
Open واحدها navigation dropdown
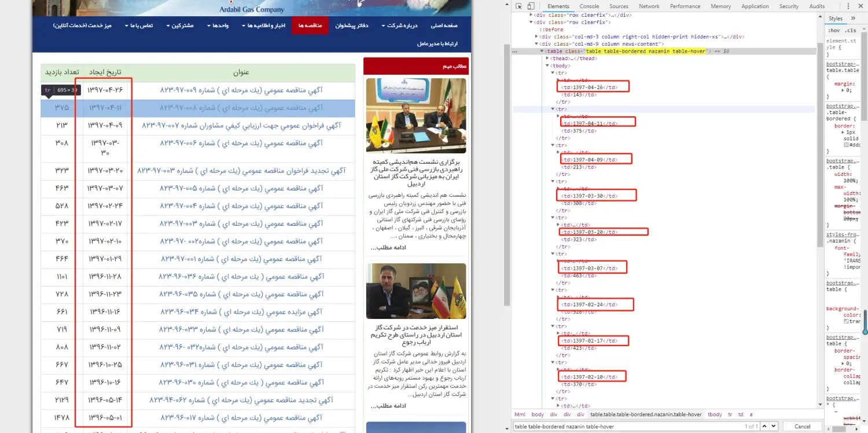(218, 25)
